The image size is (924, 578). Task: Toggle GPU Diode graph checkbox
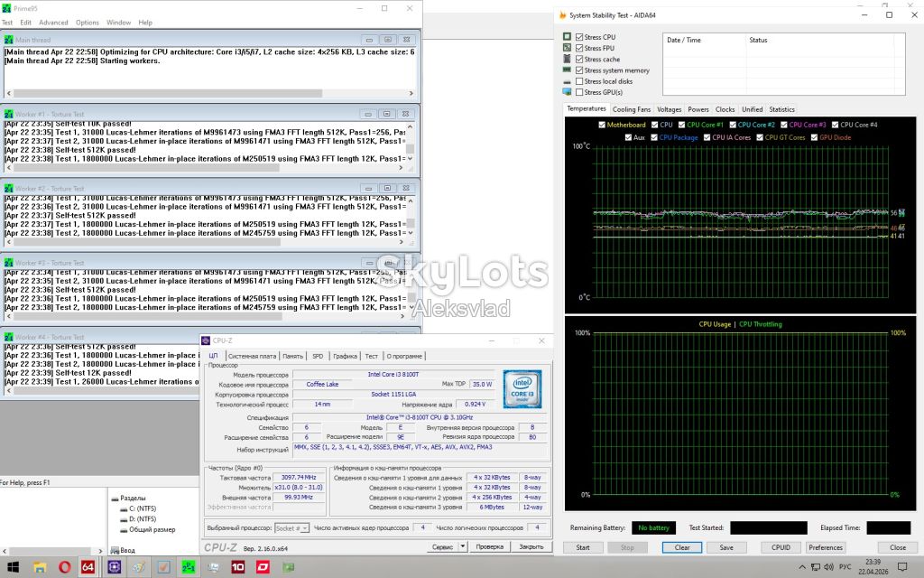(x=815, y=137)
